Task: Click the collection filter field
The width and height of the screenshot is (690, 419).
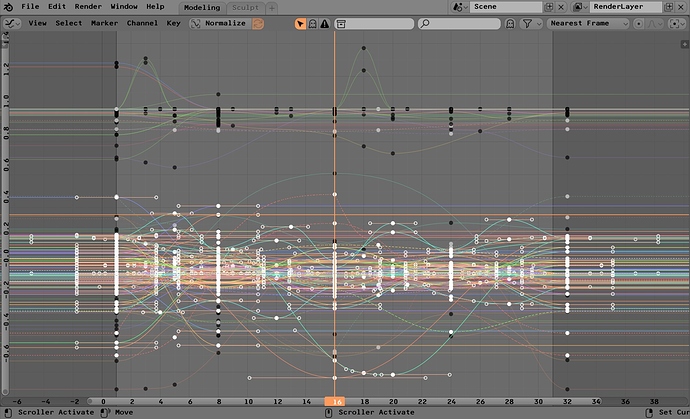Action: click(374, 24)
